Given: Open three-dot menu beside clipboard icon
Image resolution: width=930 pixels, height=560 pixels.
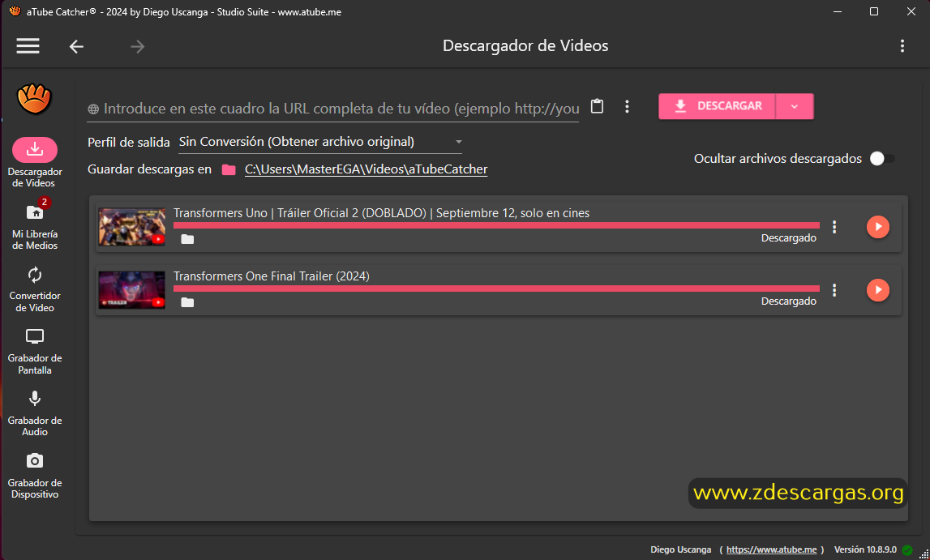Looking at the screenshot, I should tap(627, 107).
